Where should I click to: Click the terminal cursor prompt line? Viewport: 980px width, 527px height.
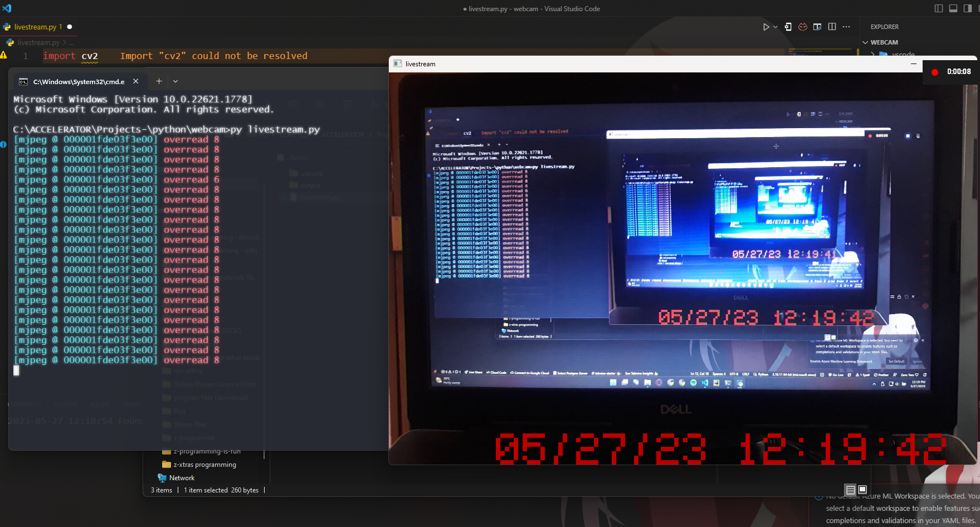16,370
